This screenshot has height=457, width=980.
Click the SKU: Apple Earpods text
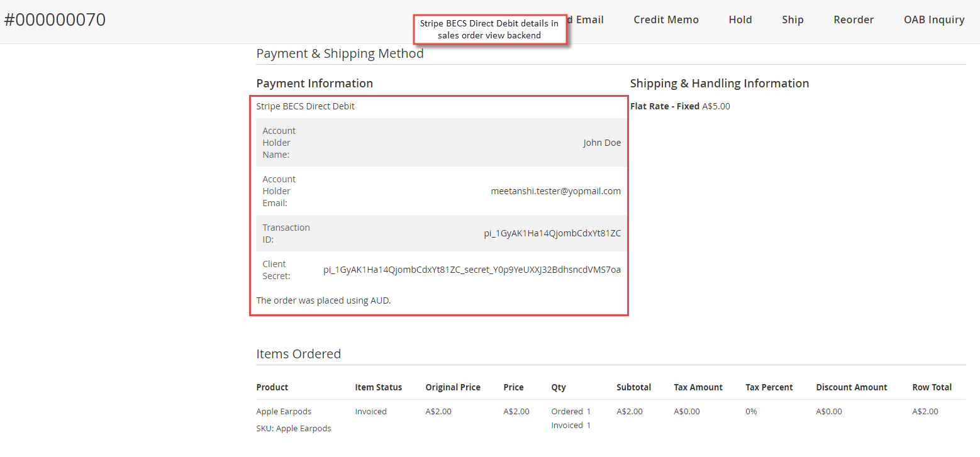click(293, 428)
